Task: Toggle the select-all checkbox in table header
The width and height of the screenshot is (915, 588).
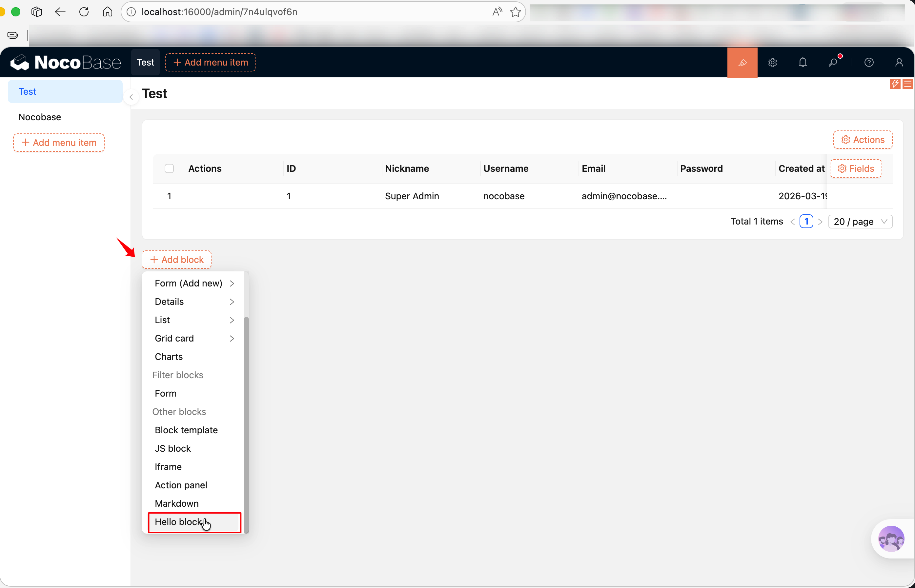Action: (169, 168)
